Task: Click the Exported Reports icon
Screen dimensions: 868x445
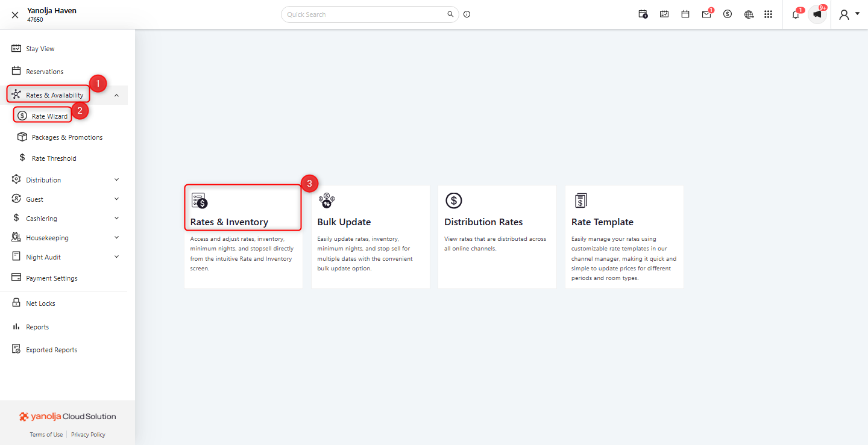Action: coord(16,349)
